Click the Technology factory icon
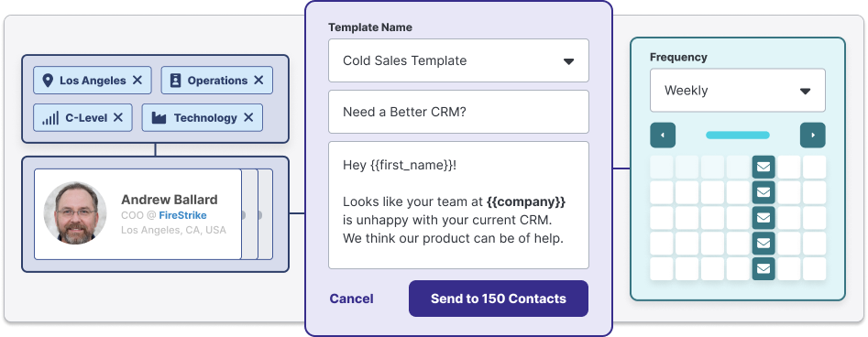The width and height of the screenshot is (868, 337). point(159,117)
